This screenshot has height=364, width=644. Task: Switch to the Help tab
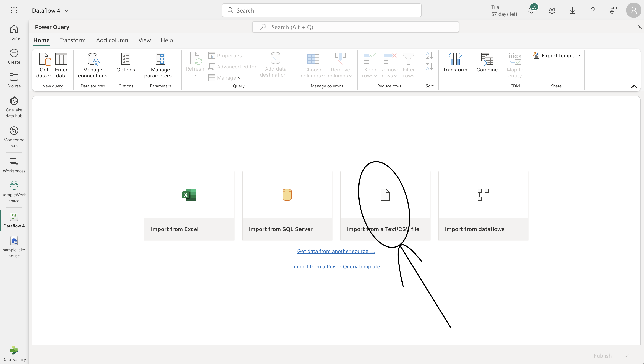pos(167,40)
